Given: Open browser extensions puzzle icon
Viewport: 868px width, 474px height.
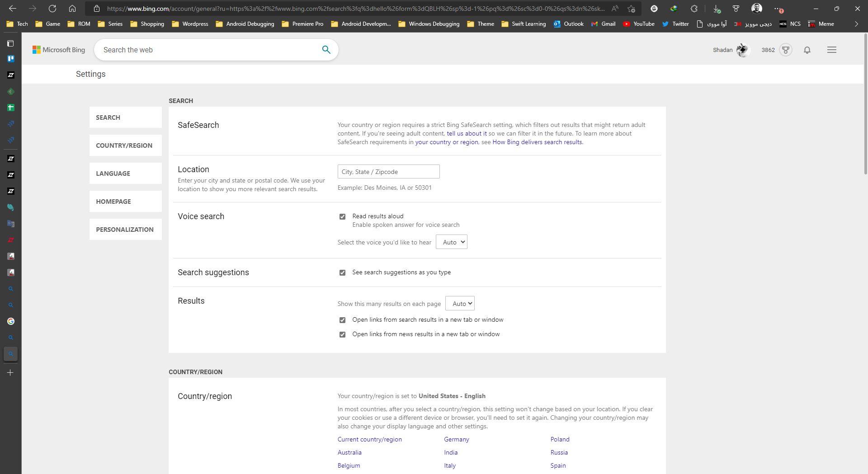Looking at the screenshot, I should click(694, 9).
